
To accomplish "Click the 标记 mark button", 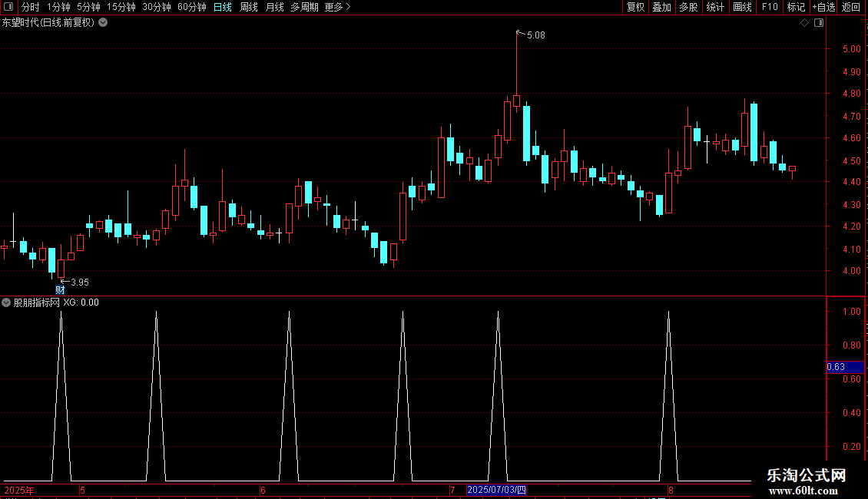I will 796,7.
